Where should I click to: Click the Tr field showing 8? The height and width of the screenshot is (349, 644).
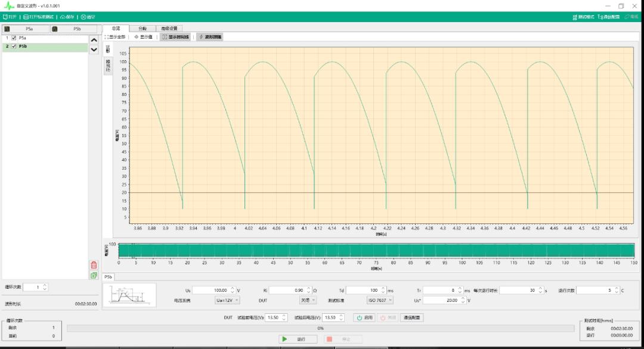[x=443, y=290]
